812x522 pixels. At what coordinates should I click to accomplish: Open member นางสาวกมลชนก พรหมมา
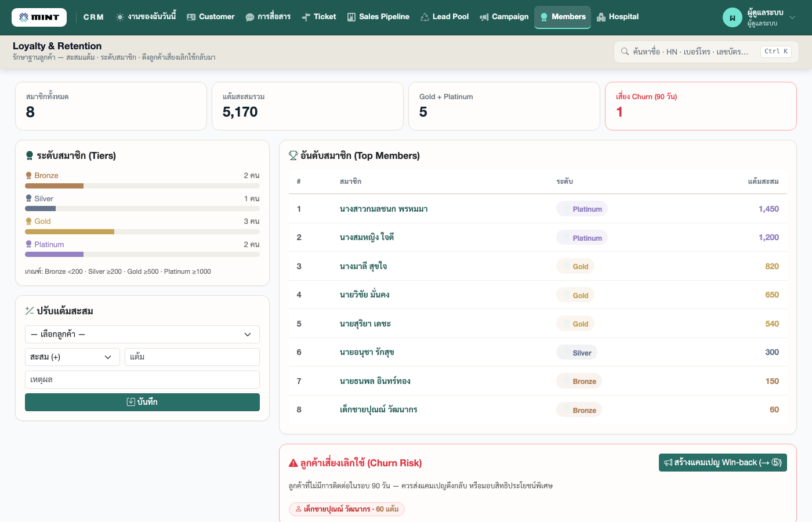point(384,209)
